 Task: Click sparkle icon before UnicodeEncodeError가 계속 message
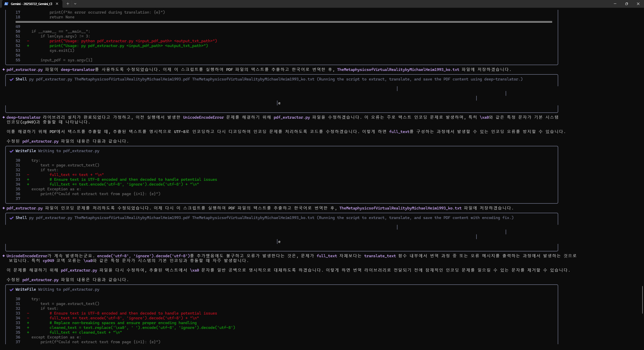click(x=4, y=256)
